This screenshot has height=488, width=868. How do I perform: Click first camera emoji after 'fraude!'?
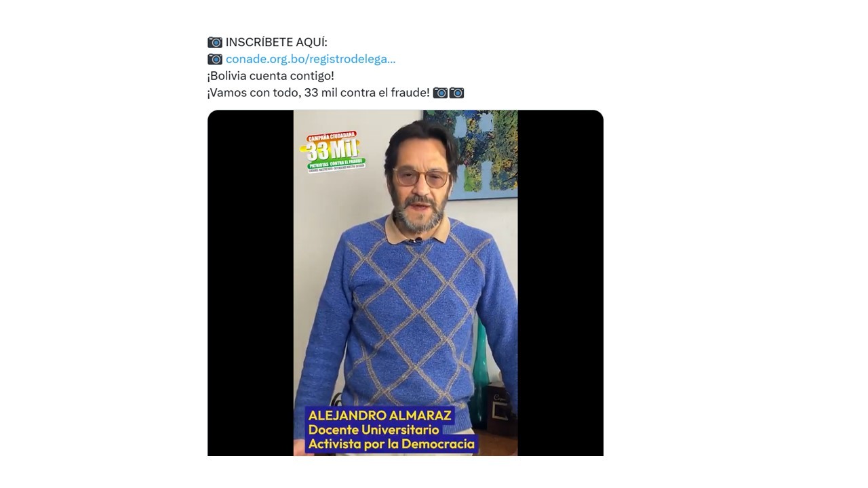pos(440,92)
